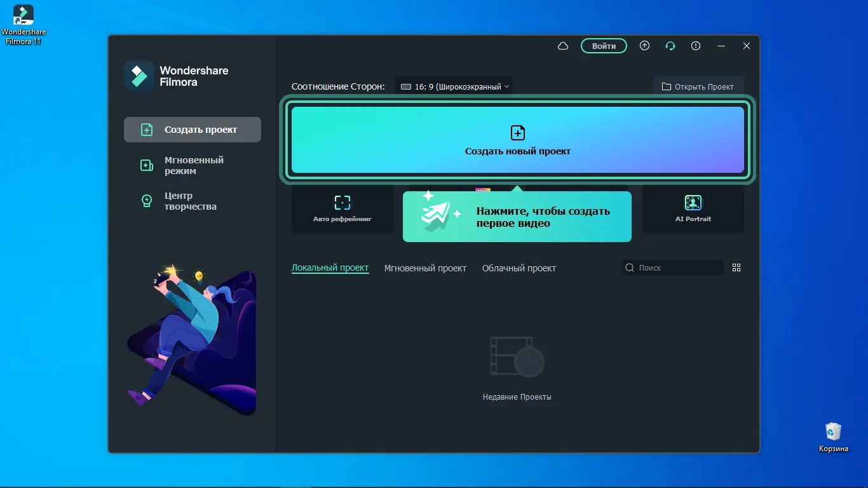Screen dimensions: 868x488
Task: Expand the 16:9 (Широкоэкранный) aspect ratio dropdown
Action: click(x=454, y=86)
